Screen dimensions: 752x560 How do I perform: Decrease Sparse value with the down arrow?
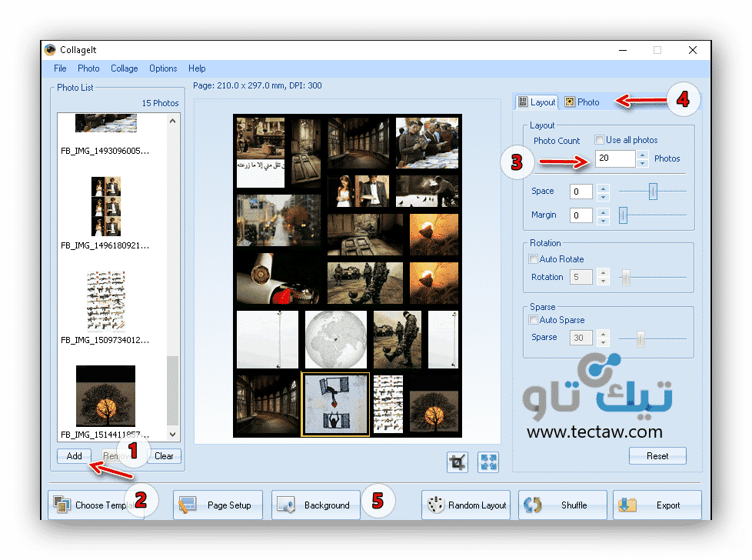pyautogui.click(x=604, y=342)
